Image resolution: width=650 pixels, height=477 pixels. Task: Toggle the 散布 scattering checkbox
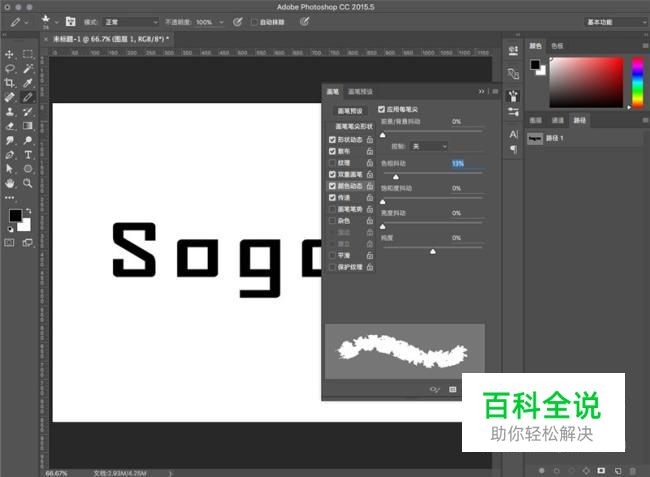(x=332, y=151)
